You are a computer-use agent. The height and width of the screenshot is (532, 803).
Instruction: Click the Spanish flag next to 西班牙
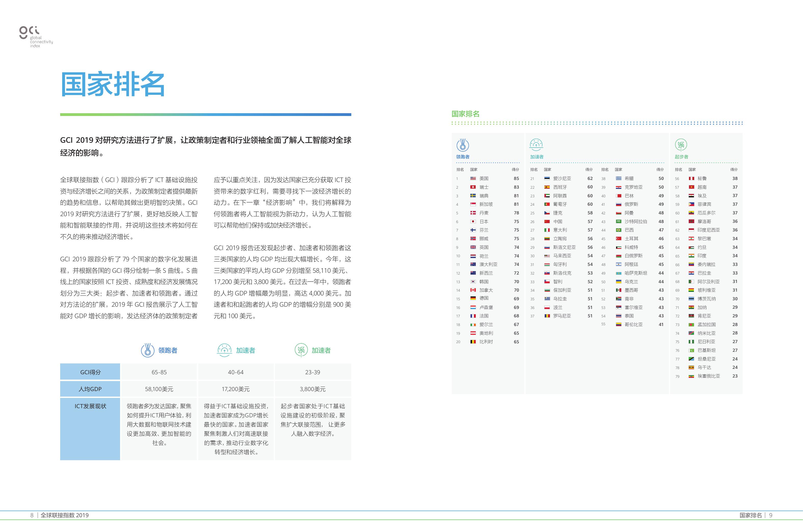pyautogui.click(x=547, y=187)
